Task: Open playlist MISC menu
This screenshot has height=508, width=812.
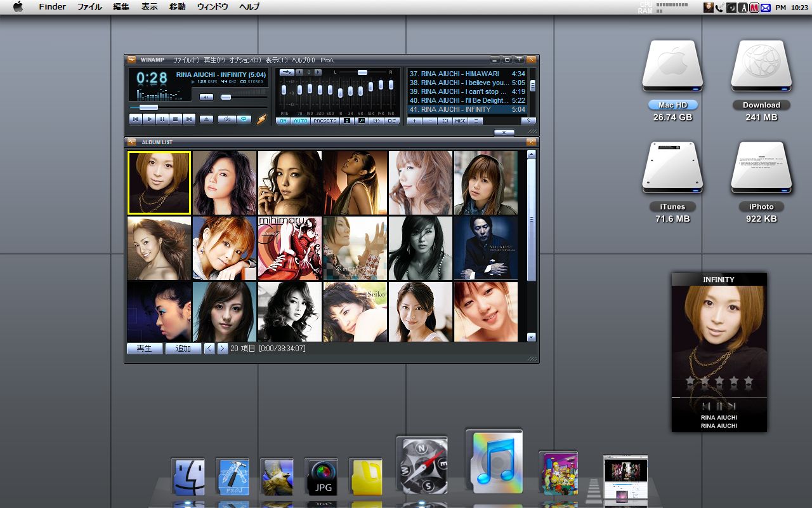Action: [460, 121]
